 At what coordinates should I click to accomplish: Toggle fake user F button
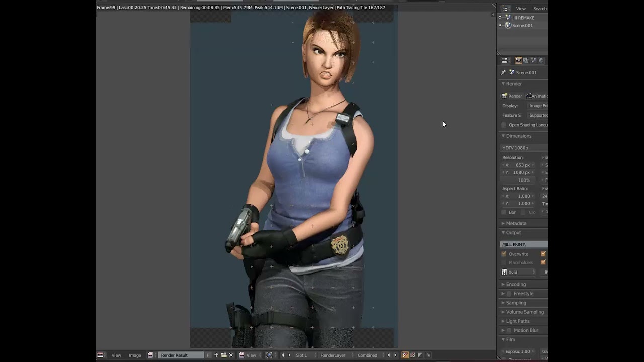pyautogui.click(x=208, y=355)
